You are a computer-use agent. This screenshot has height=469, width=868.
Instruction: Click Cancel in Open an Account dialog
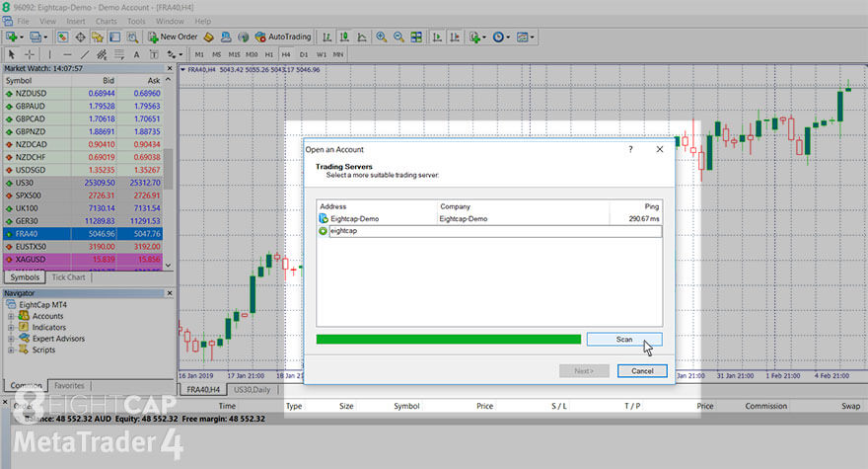[642, 371]
